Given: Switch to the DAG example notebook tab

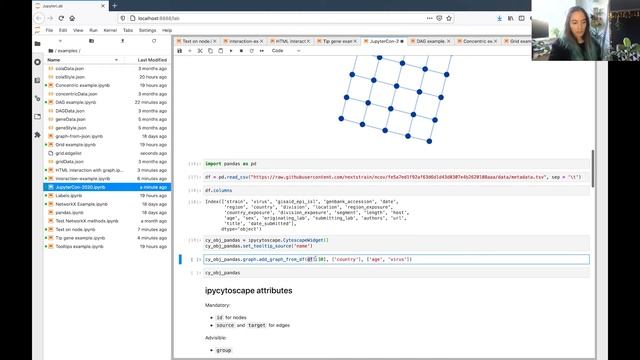Looking at the screenshot, I should pos(430,41).
